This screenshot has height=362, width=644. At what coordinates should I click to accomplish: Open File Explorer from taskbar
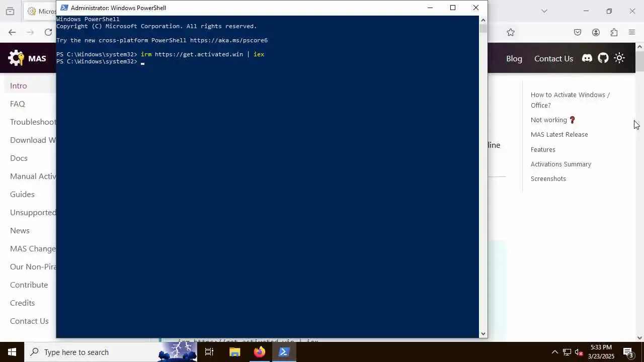coord(235,352)
